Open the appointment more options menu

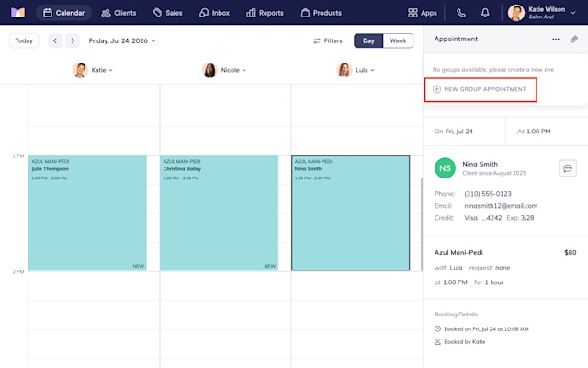point(556,39)
